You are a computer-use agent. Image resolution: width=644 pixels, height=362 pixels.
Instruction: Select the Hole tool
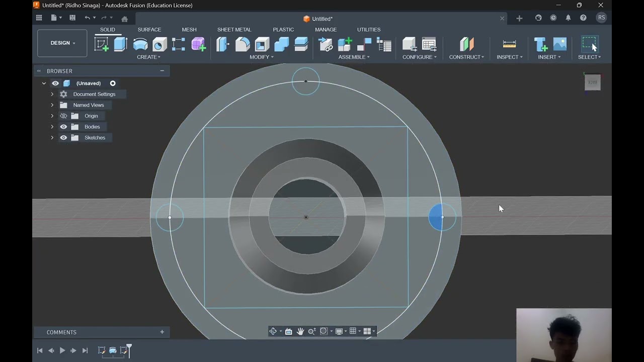click(159, 44)
